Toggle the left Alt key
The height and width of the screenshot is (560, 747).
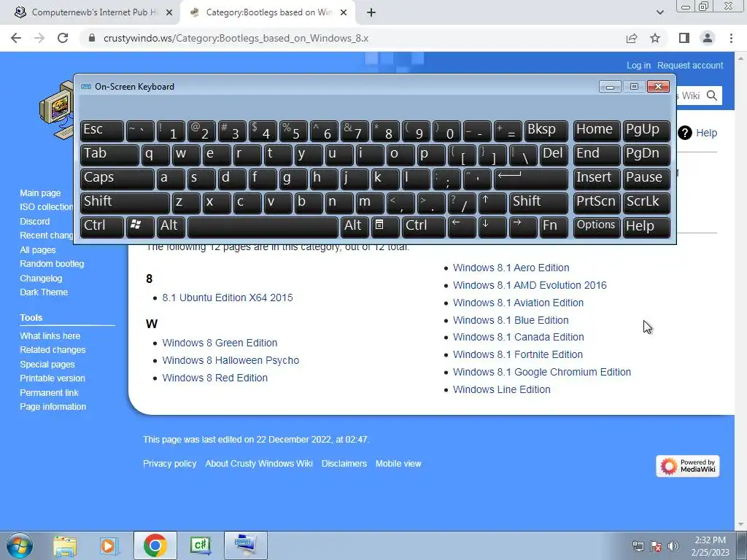click(x=170, y=226)
